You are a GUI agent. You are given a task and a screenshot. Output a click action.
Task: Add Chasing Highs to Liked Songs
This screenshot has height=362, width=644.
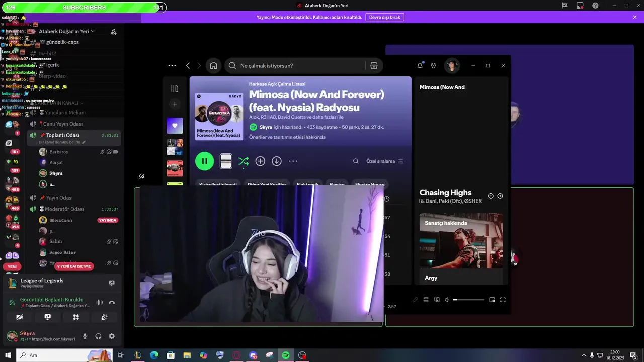coord(500,196)
